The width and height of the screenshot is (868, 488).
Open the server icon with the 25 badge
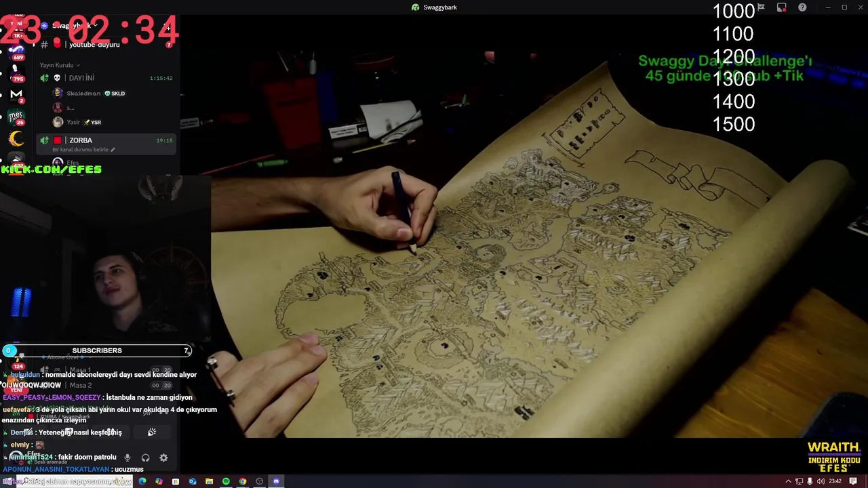point(16,117)
